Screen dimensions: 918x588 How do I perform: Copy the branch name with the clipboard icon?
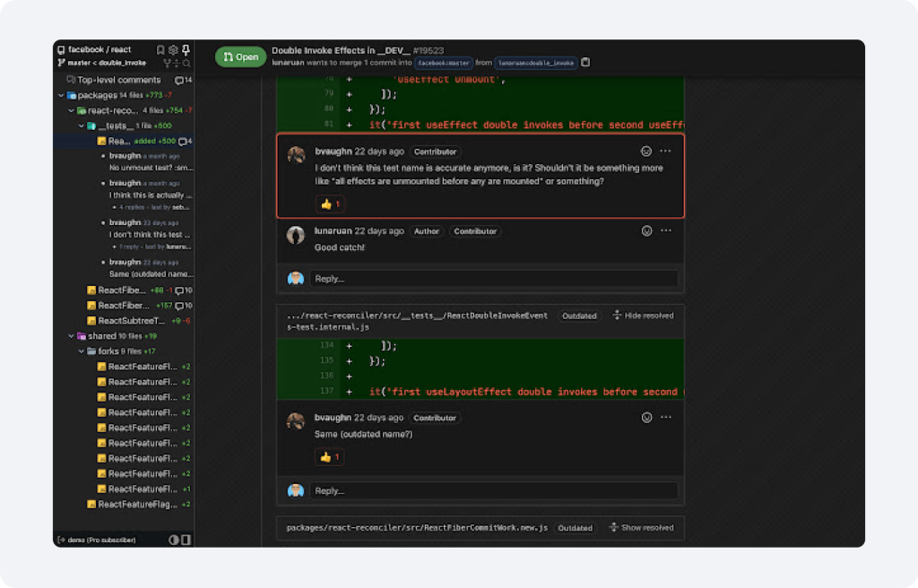585,62
